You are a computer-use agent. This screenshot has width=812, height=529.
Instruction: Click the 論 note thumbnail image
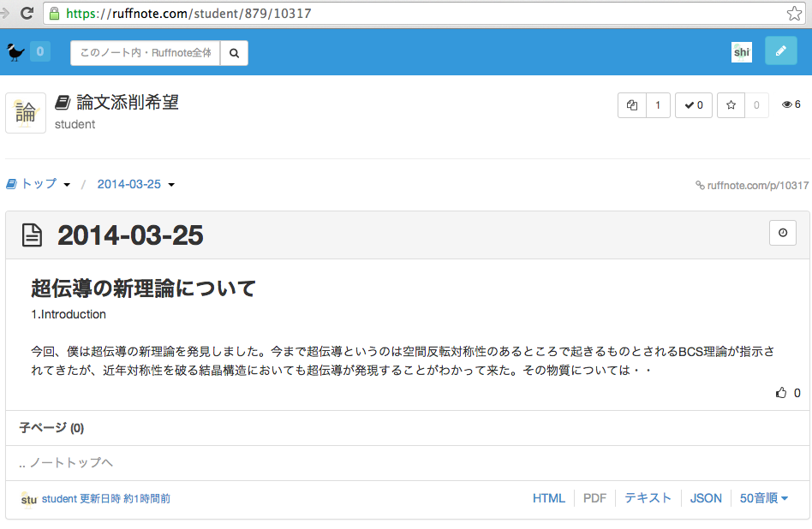point(26,113)
